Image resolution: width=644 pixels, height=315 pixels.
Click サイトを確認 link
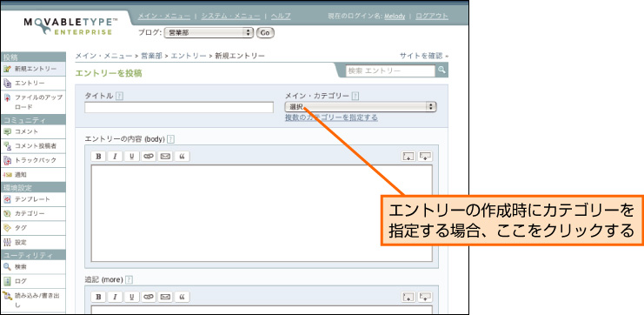[424, 56]
